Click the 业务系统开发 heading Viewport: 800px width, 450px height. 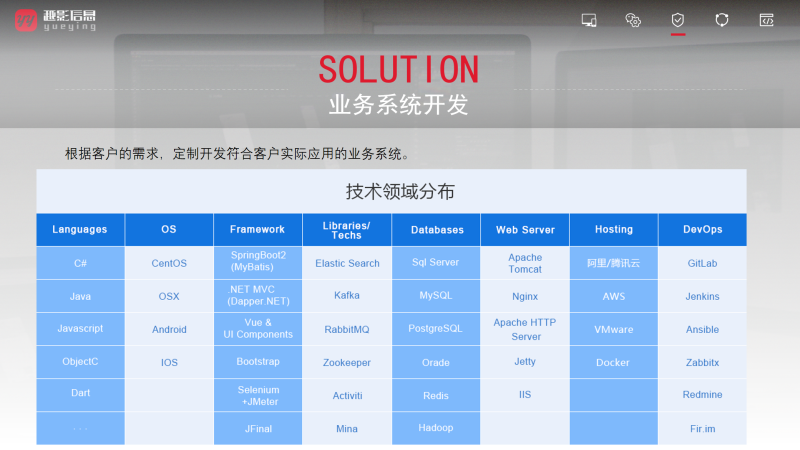pos(398,105)
